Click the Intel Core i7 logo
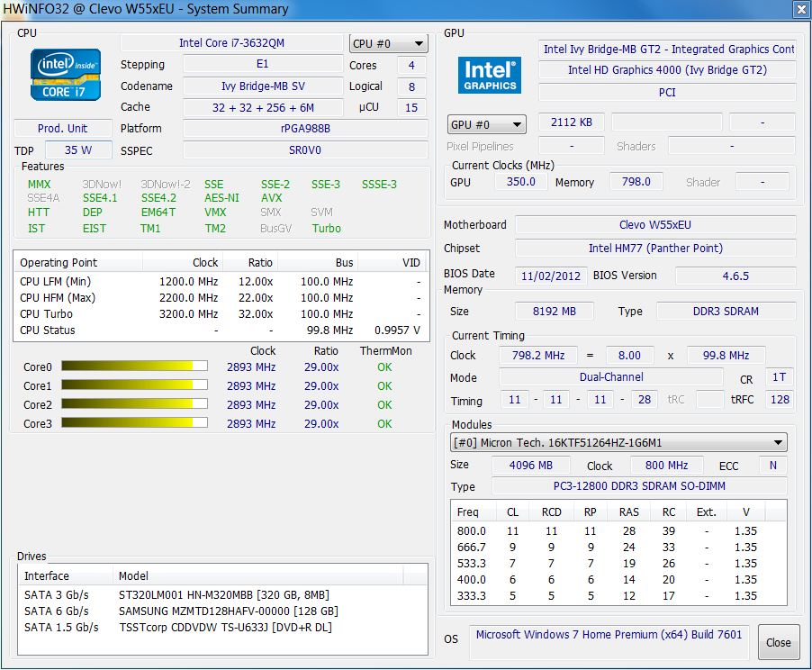 pos(65,74)
